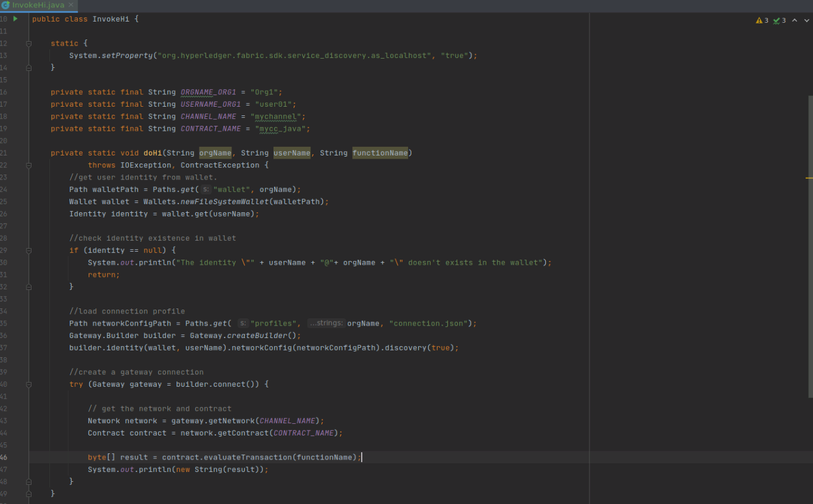Click the comment //load connection profile
This screenshot has width=813, height=504.
[127, 312]
